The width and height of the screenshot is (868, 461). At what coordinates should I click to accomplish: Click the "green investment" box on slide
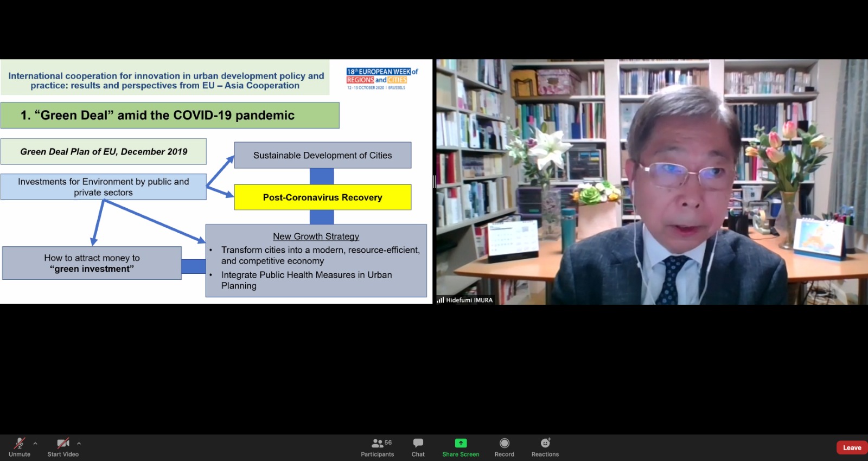(92, 264)
